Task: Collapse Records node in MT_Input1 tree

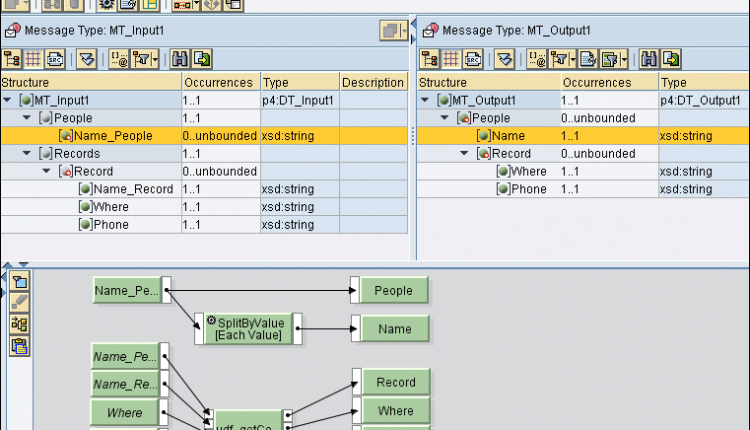Action: coord(27,154)
